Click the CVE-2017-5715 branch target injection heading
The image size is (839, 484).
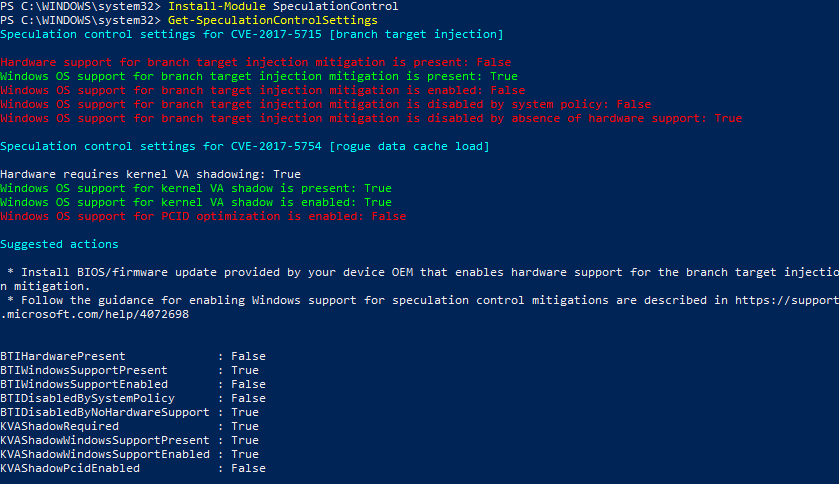click(x=252, y=34)
